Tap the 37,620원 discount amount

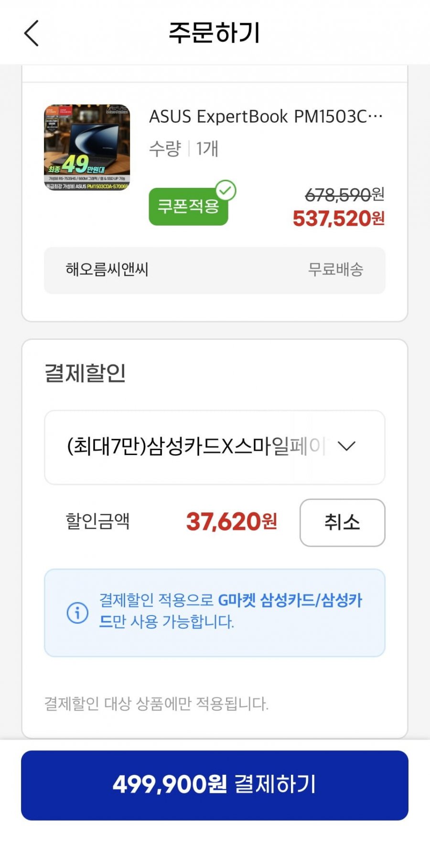coord(231,521)
